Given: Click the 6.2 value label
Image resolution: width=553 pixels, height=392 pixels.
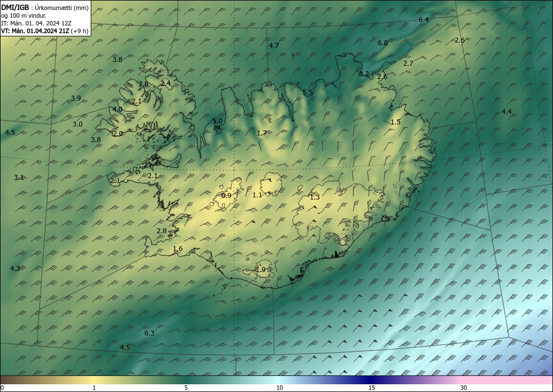Looking at the screenshot, I should coord(364,74).
